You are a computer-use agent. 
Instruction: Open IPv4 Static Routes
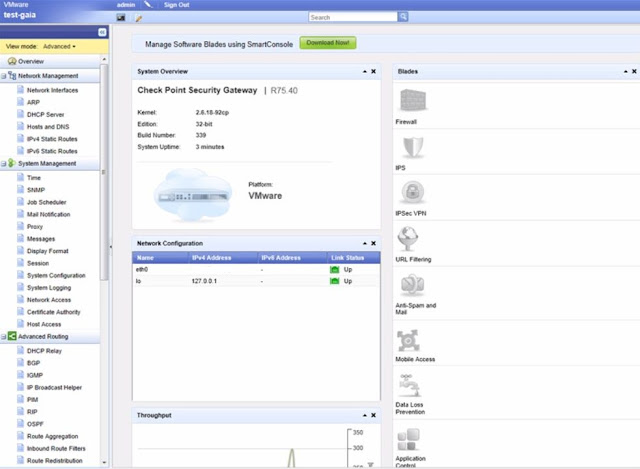(52, 139)
